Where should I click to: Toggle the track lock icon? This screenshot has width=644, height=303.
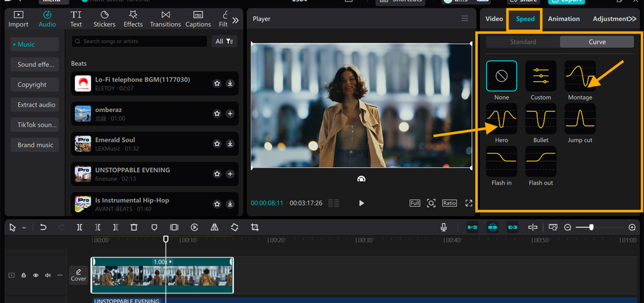(x=24, y=275)
